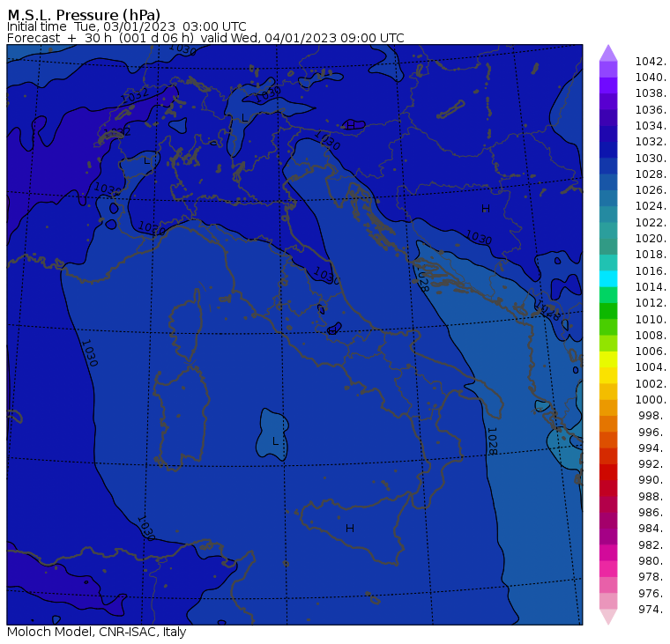Click the '1042.' legend label
This screenshot has height=644, width=670.
pyautogui.click(x=651, y=62)
